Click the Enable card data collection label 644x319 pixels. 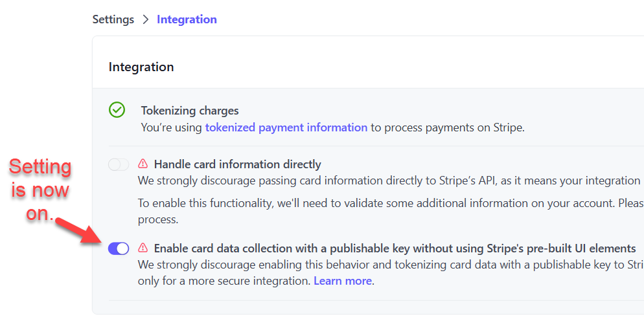395,248
